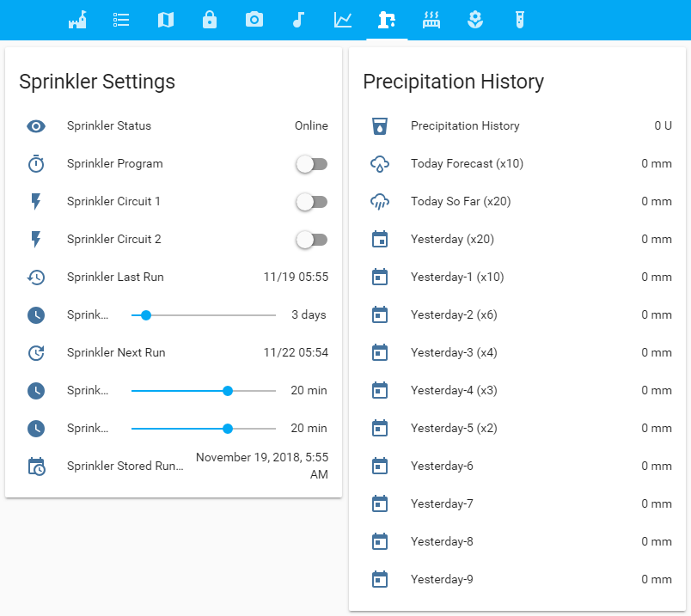
Task: Click the Sprinkler Stored Run entry
Action: tap(123, 466)
